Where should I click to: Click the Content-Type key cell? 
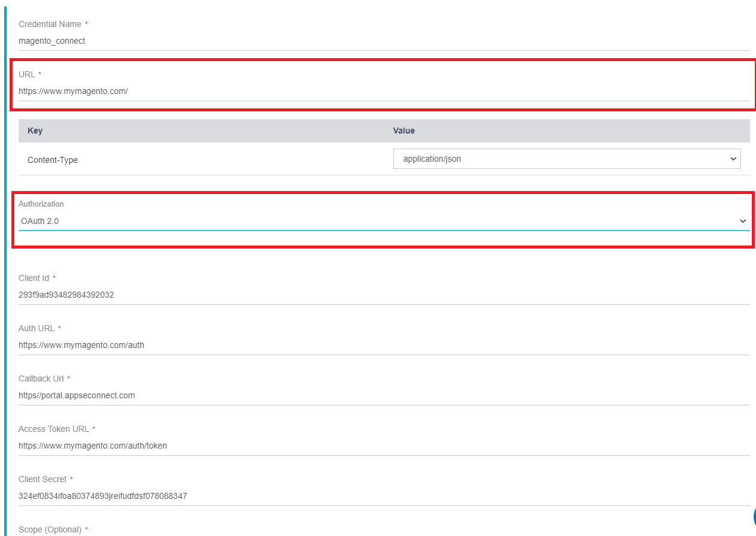point(53,160)
